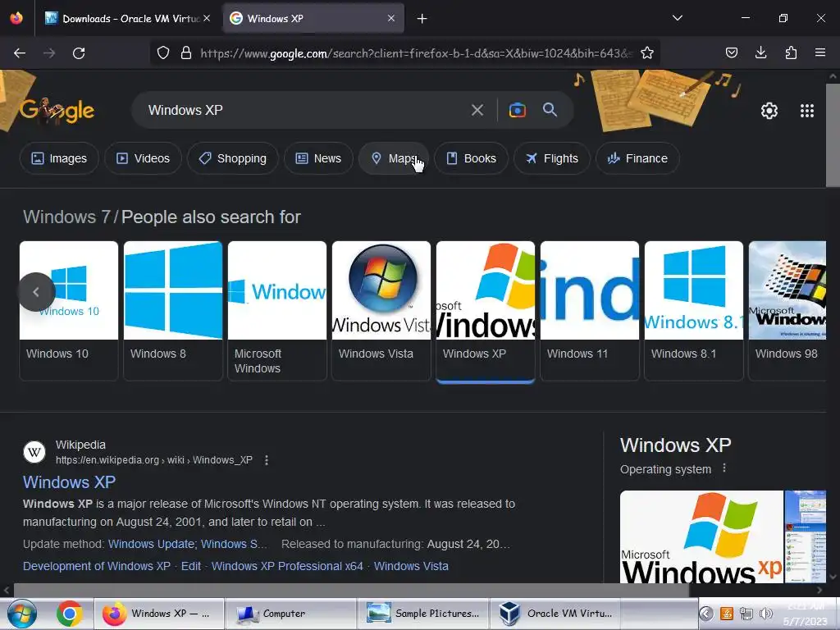Image resolution: width=840 pixels, height=630 pixels.
Task: Open the Finance filter chip
Action: coord(637,158)
